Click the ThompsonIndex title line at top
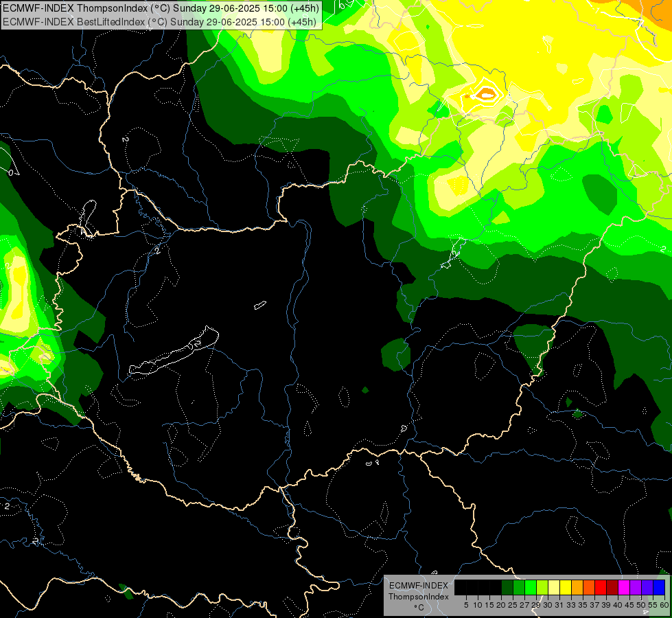672x618 pixels. pos(161,8)
